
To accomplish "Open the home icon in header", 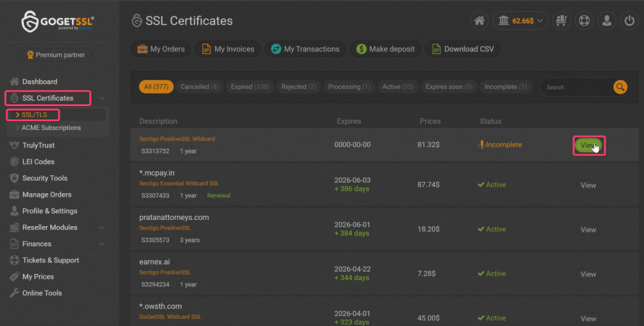I will click(x=479, y=21).
